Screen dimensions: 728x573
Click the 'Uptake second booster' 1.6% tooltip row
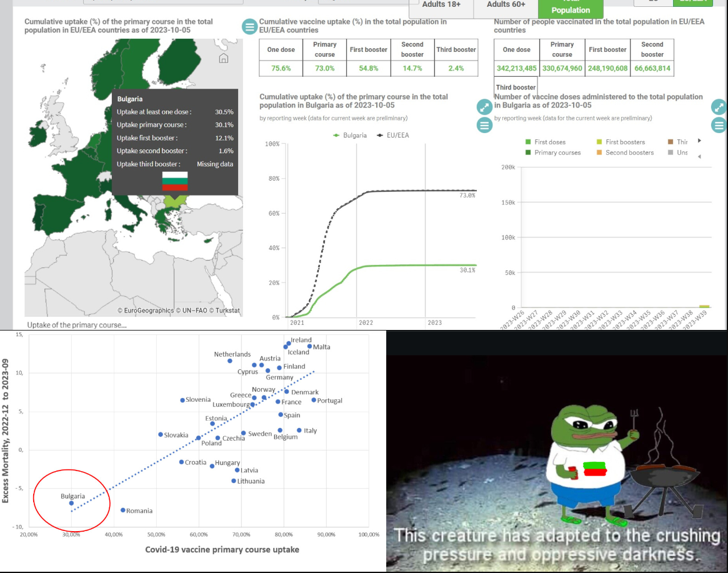[174, 151]
